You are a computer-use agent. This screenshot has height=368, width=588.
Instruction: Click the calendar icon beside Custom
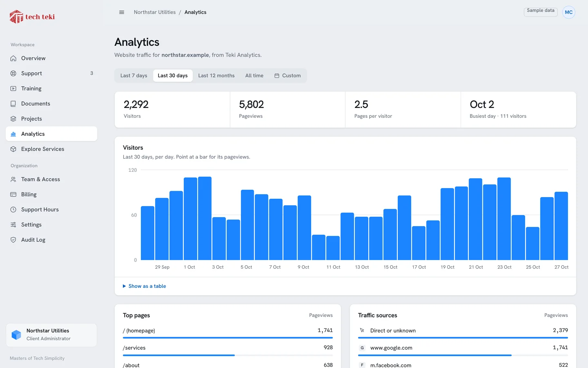click(277, 76)
